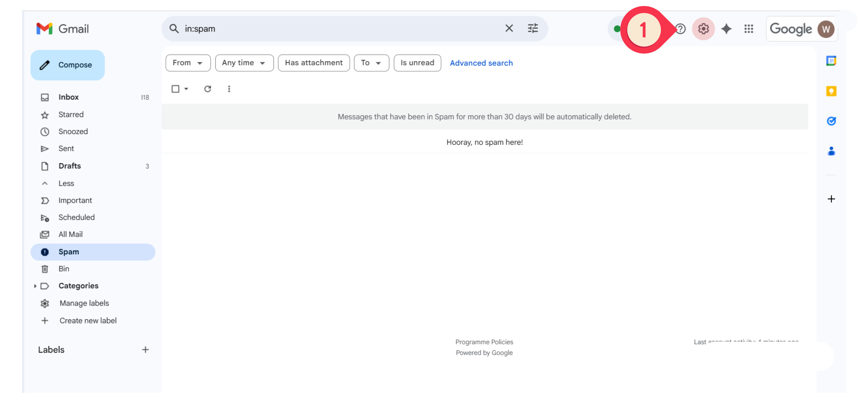This screenshot has width=868, height=403.
Task: Open the More options three-dot menu
Action: 229,89
